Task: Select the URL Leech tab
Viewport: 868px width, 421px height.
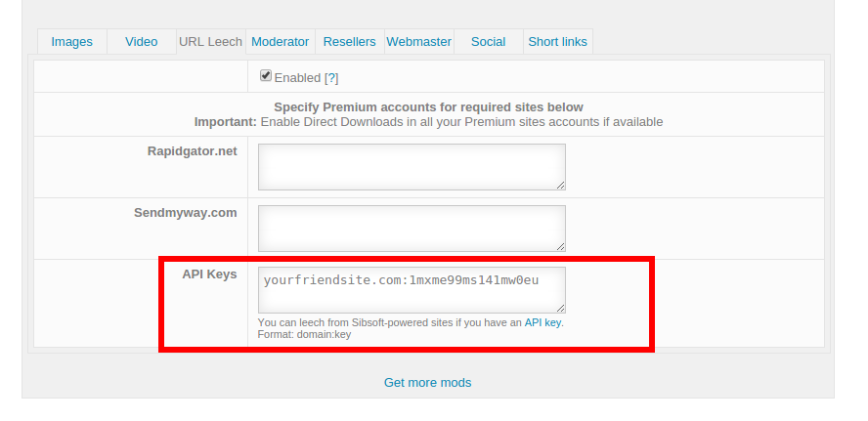Action: (x=210, y=42)
